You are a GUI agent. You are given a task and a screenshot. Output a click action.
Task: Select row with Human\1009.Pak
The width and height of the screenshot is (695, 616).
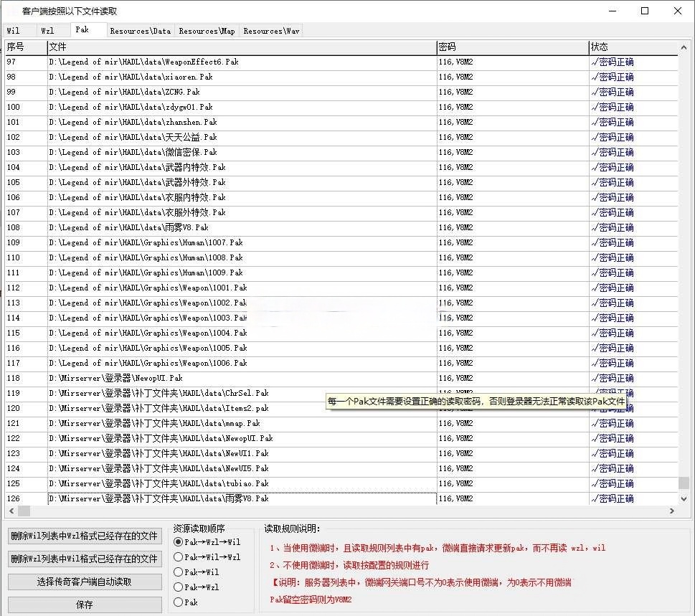[x=341, y=273]
